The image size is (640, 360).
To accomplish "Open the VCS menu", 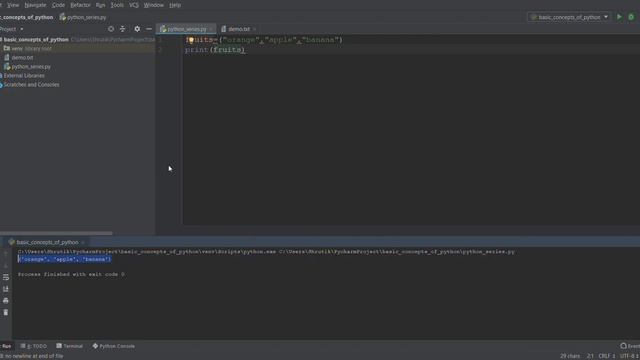I will (x=133, y=5).
